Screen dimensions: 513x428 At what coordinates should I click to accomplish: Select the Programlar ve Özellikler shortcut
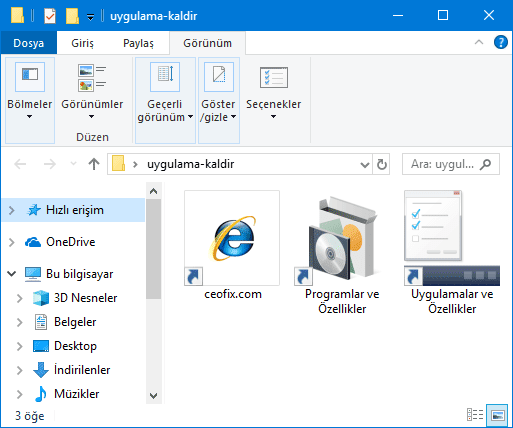point(342,255)
